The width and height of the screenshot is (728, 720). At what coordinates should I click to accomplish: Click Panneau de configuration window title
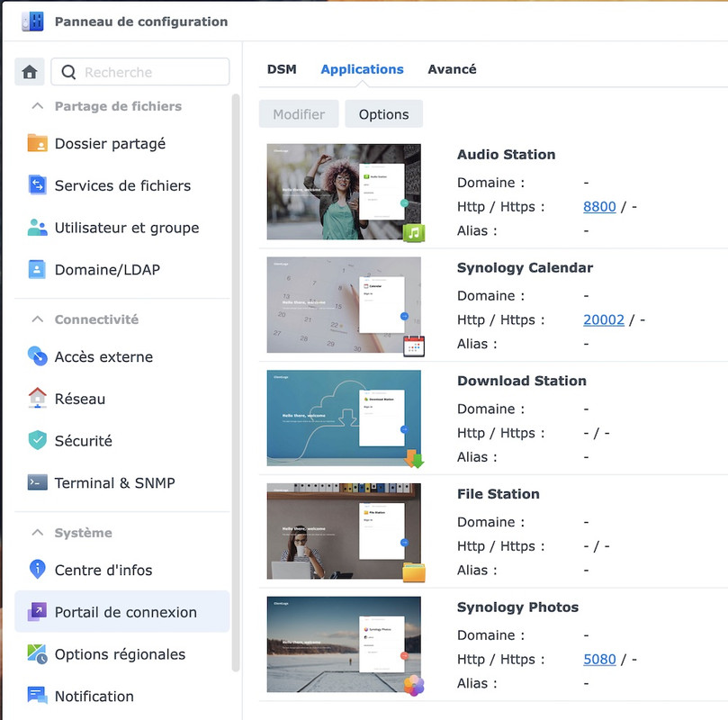(x=141, y=22)
